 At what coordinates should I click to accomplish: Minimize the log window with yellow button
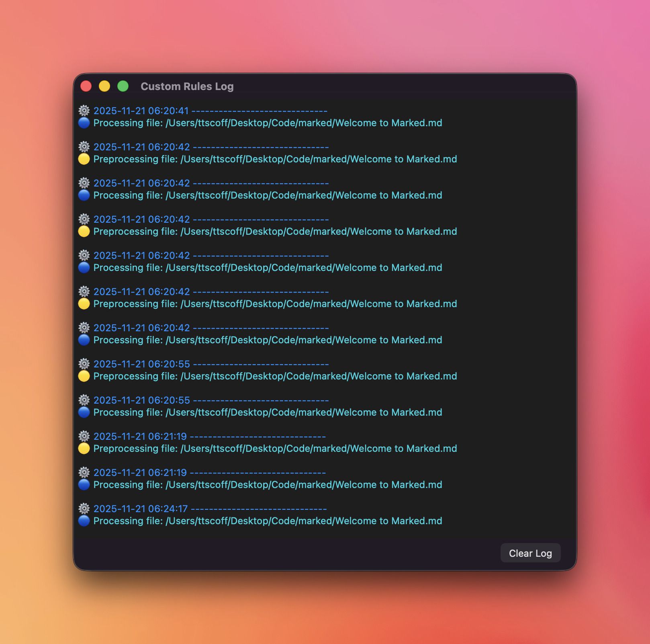click(x=104, y=86)
